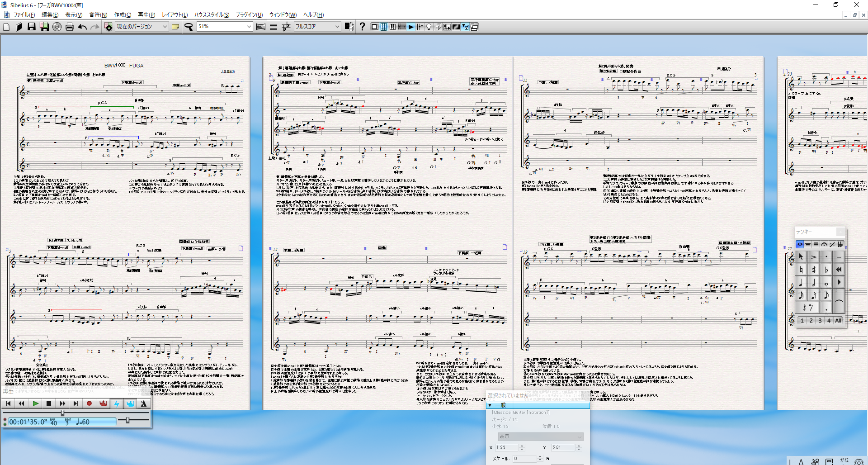The height and width of the screenshot is (465, 868).
Task: Click green Play button in playback panel
Action: tap(35, 403)
